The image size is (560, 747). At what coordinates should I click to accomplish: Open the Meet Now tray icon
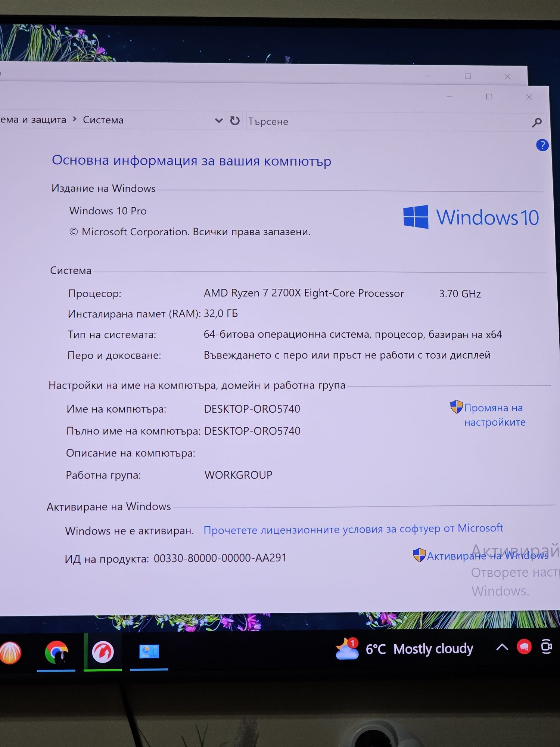pyautogui.click(x=547, y=647)
